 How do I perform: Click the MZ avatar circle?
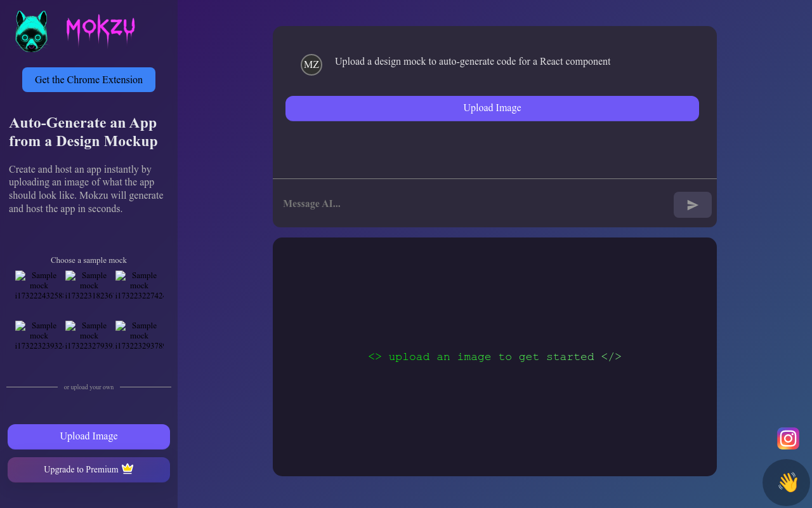coord(311,65)
